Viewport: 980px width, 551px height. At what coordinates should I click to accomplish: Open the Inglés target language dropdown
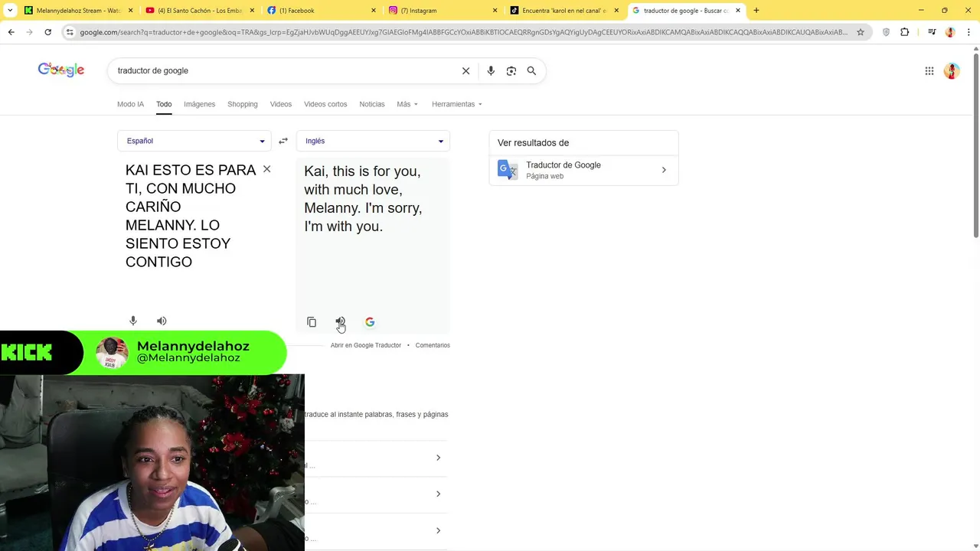pos(373,141)
